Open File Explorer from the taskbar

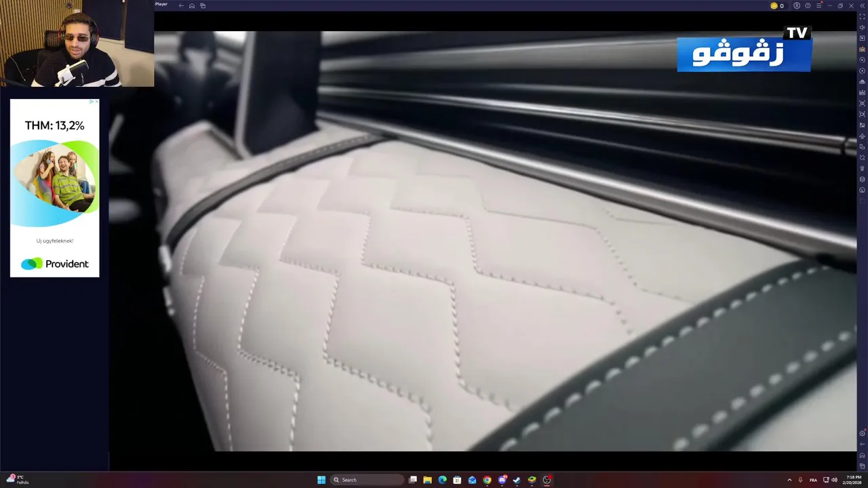427,480
